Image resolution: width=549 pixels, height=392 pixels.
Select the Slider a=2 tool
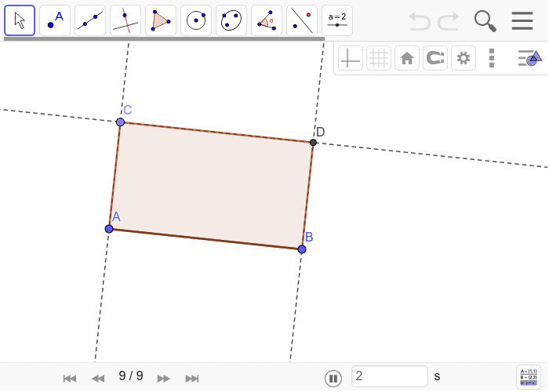337,20
